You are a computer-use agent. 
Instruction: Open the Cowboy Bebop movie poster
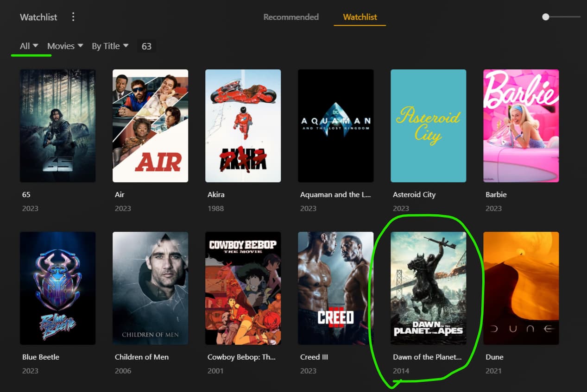tap(243, 288)
